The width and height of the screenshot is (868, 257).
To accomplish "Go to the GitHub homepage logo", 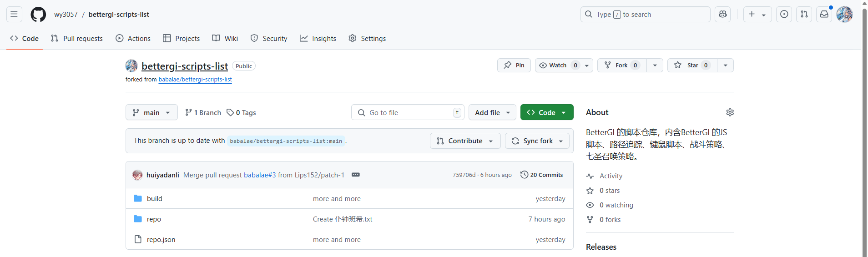I will coord(38,14).
